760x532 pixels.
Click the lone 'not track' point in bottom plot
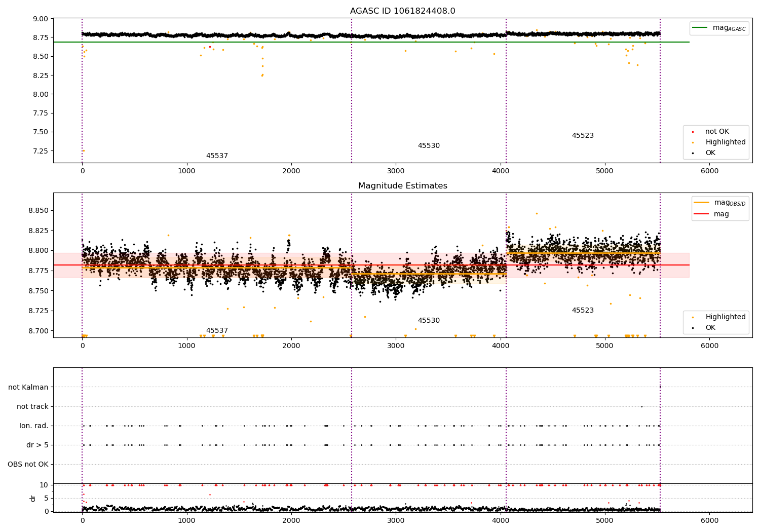tap(641, 406)
